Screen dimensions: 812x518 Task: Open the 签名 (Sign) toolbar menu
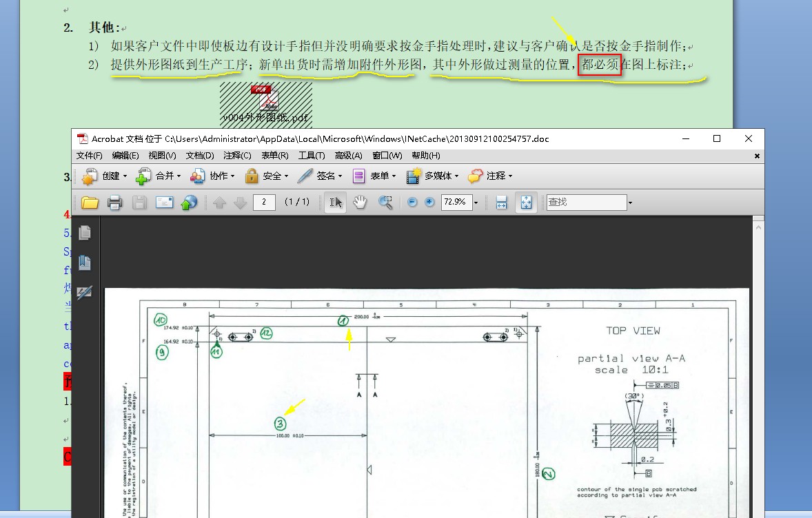(x=320, y=176)
